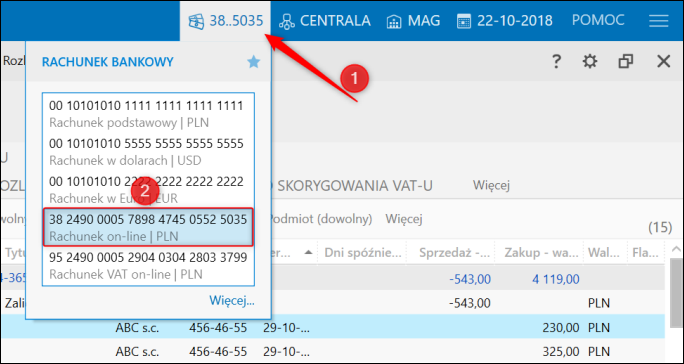Click the blue -543,00 summary value
684x364 pixels.
[x=469, y=278]
